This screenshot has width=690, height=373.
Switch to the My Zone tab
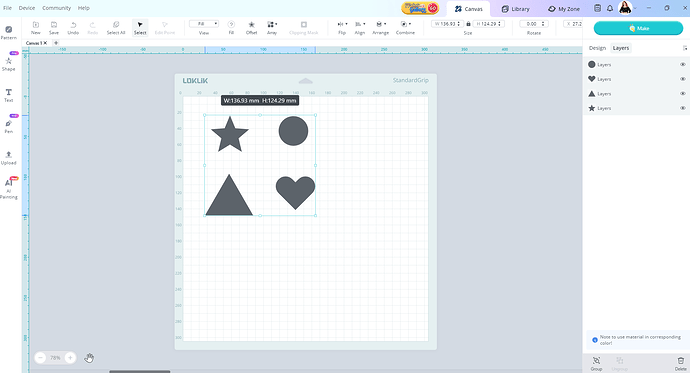point(564,9)
